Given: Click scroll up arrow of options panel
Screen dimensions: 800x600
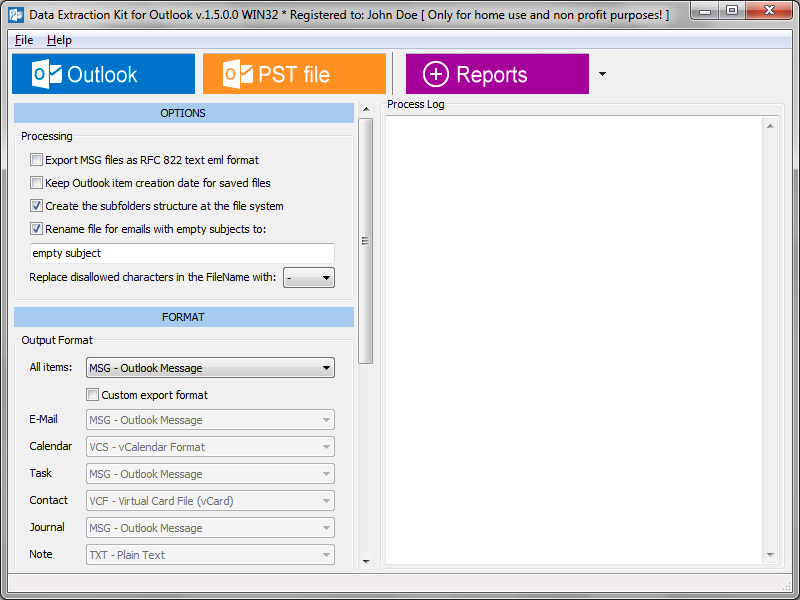Looking at the screenshot, I should (366, 109).
